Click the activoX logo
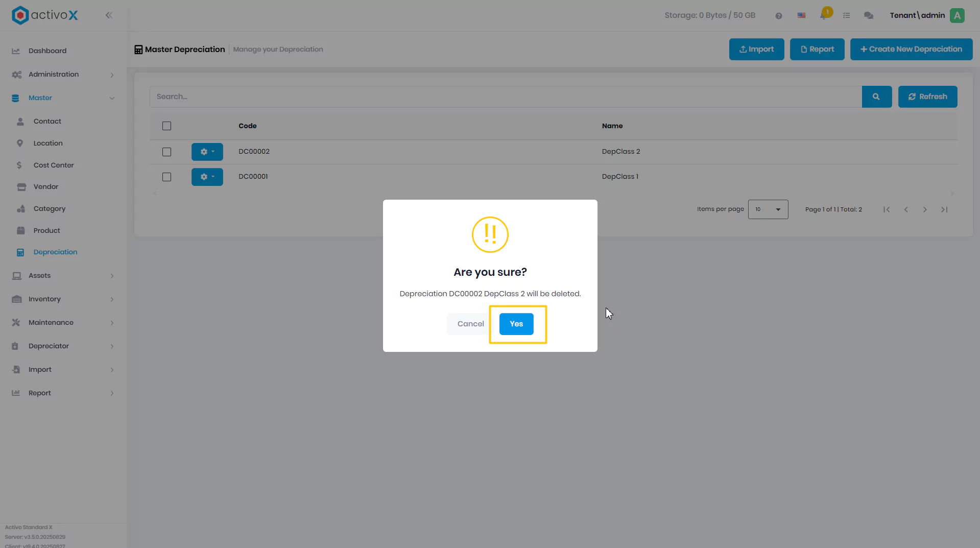 45,15
